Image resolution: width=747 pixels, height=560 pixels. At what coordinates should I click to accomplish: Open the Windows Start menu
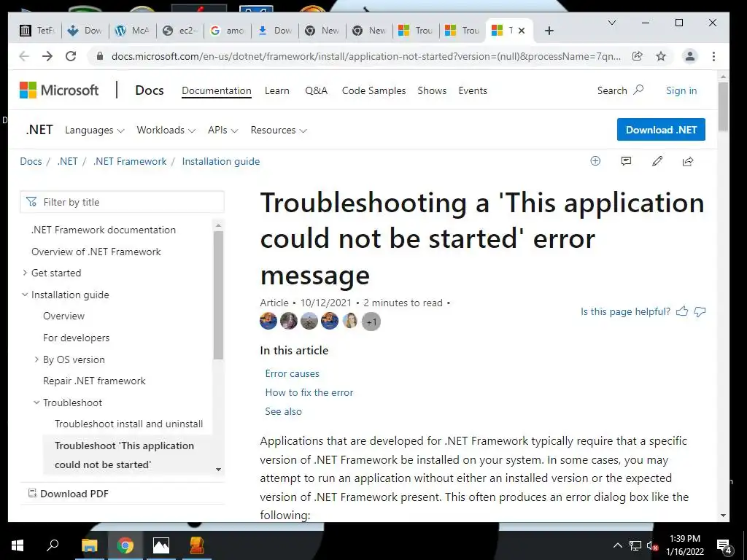[18, 545]
